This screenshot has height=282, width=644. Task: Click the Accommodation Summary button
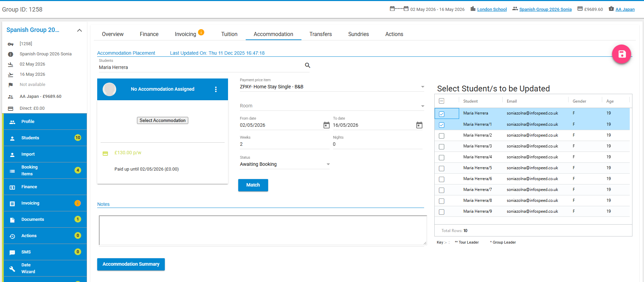pos(131,264)
